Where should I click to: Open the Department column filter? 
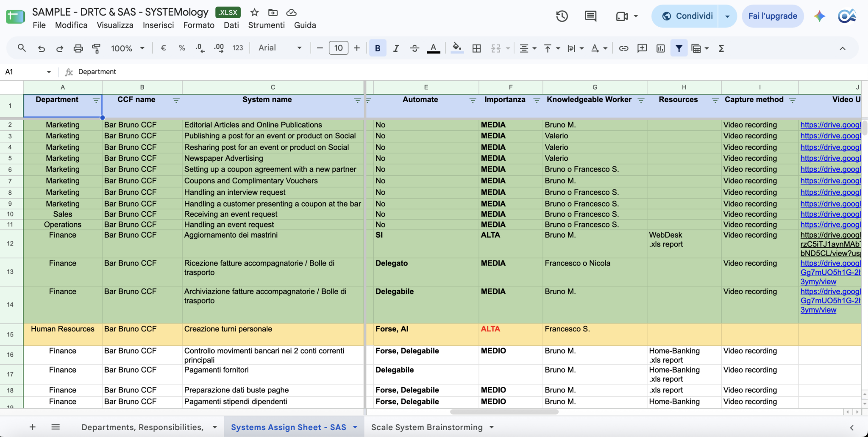96,100
